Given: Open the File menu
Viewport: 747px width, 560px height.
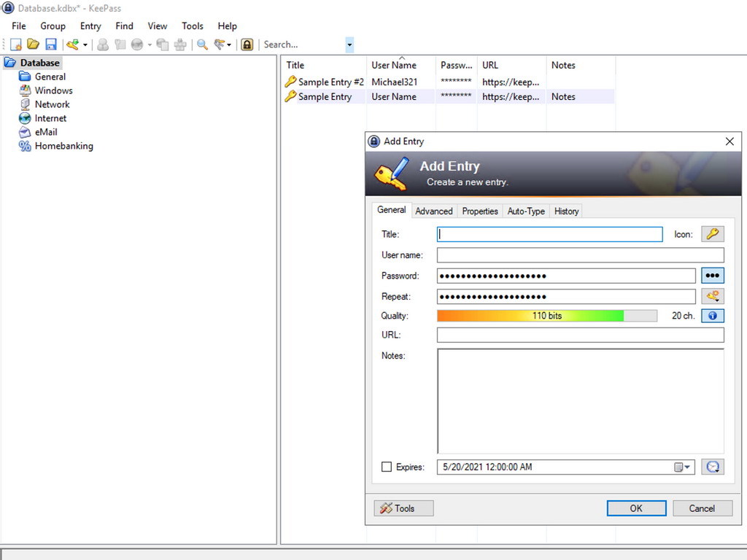Looking at the screenshot, I should (18, 26).
